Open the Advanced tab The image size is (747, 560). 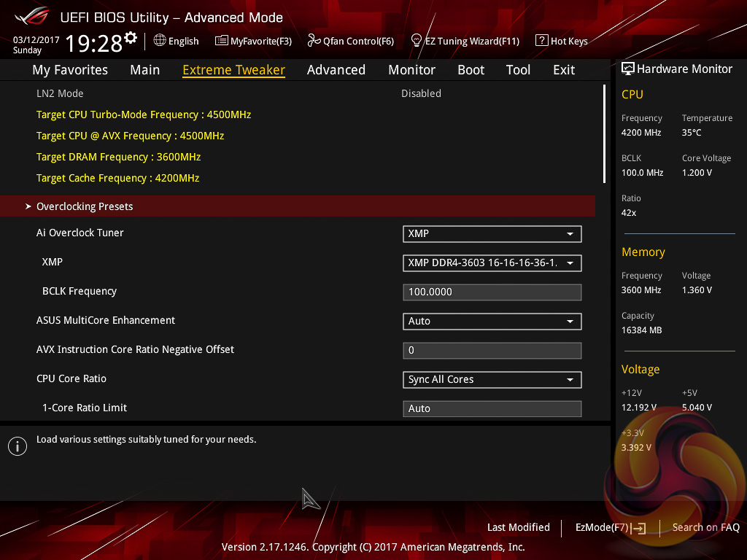(336, 70)
